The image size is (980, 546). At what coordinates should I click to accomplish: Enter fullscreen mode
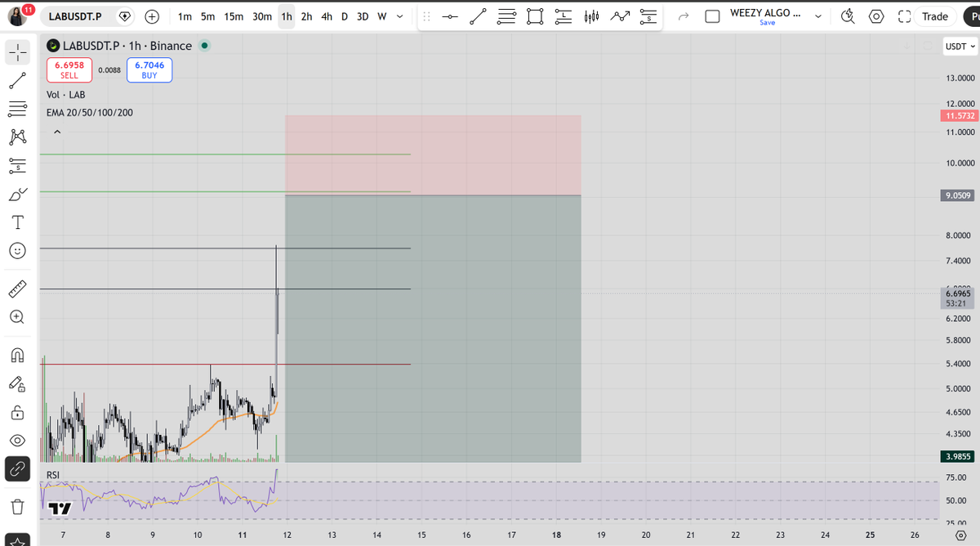904,16
